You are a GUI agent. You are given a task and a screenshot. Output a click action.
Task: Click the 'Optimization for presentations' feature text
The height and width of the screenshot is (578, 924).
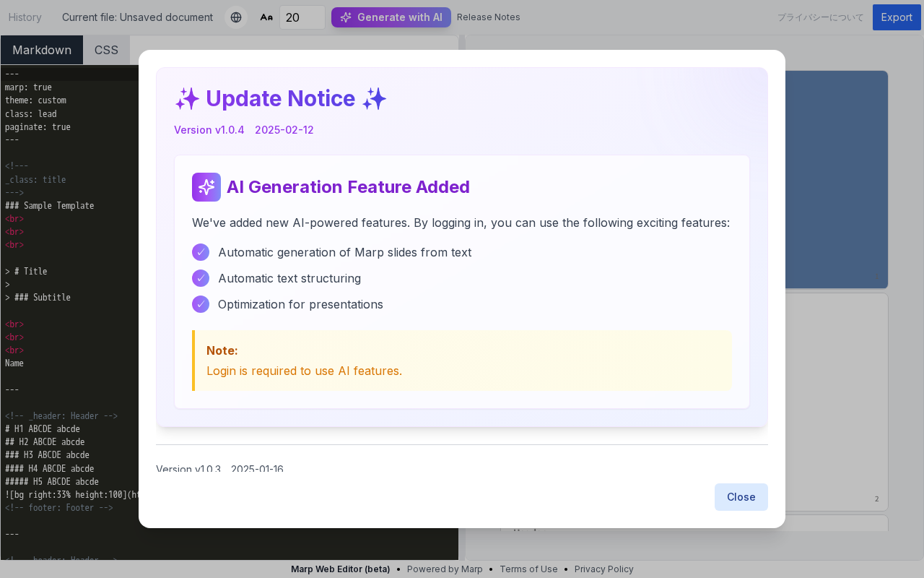300,304
